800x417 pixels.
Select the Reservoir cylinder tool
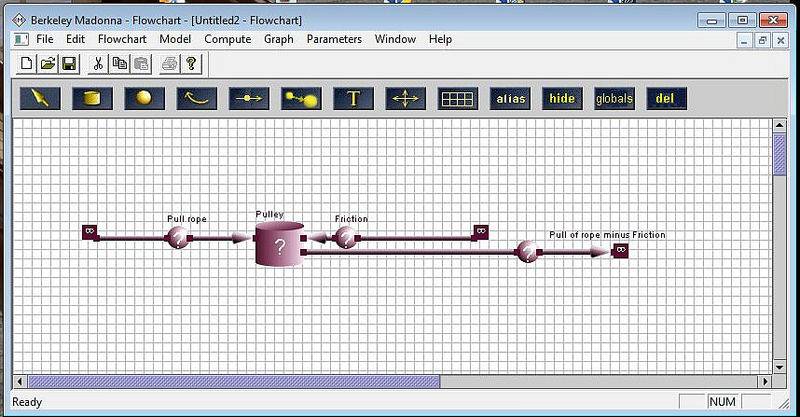[92, 98]
